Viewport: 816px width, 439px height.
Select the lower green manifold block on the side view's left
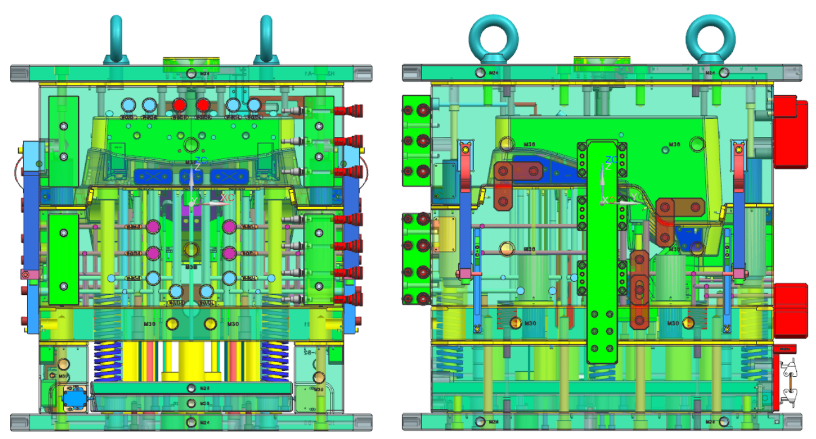pyautogui.click(x=416, y=259)
